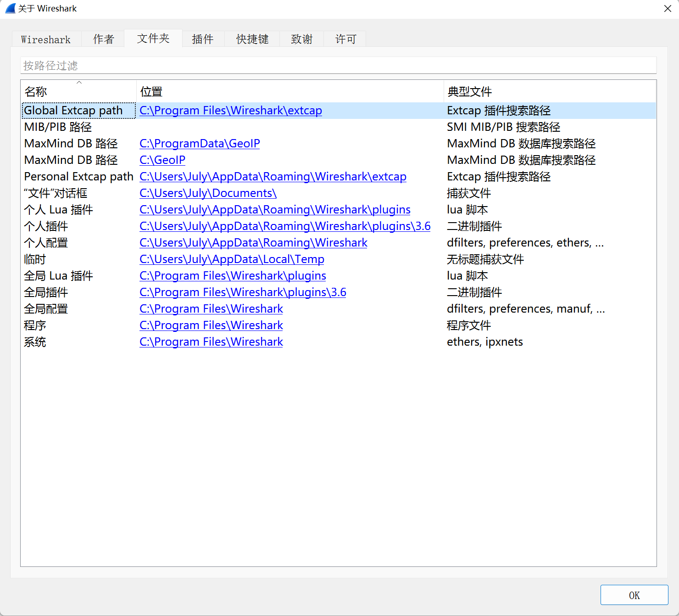Open the C:\ProgramData\GeoIP location link

[199, 143]
